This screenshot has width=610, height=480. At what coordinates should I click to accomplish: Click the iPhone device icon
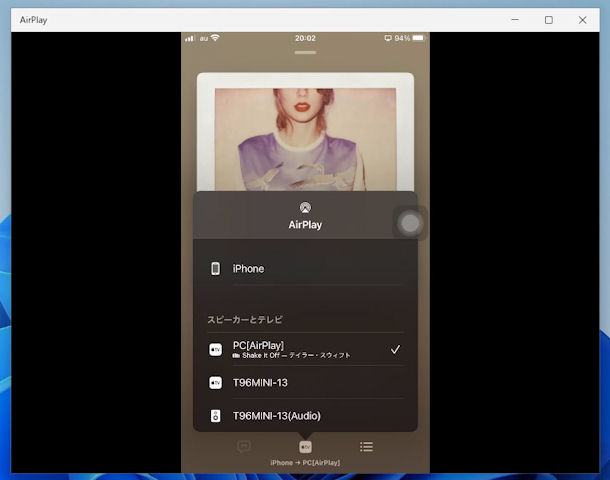(x=215, y=268)
